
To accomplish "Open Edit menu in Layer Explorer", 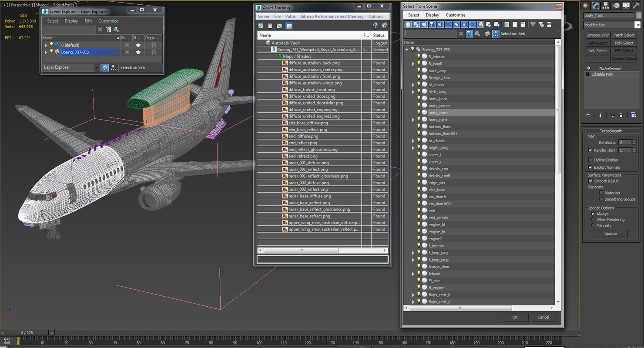I will coord(88,21).
